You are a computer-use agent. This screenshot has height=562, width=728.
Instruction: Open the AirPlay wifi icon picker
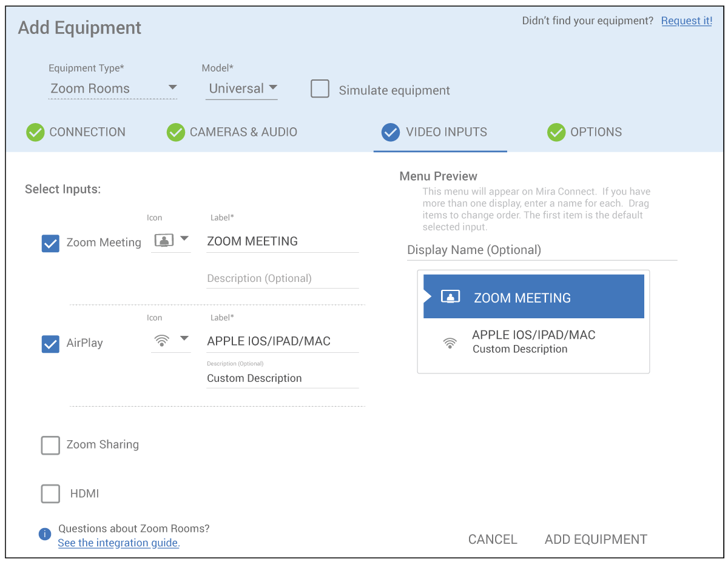click(170, 340)
